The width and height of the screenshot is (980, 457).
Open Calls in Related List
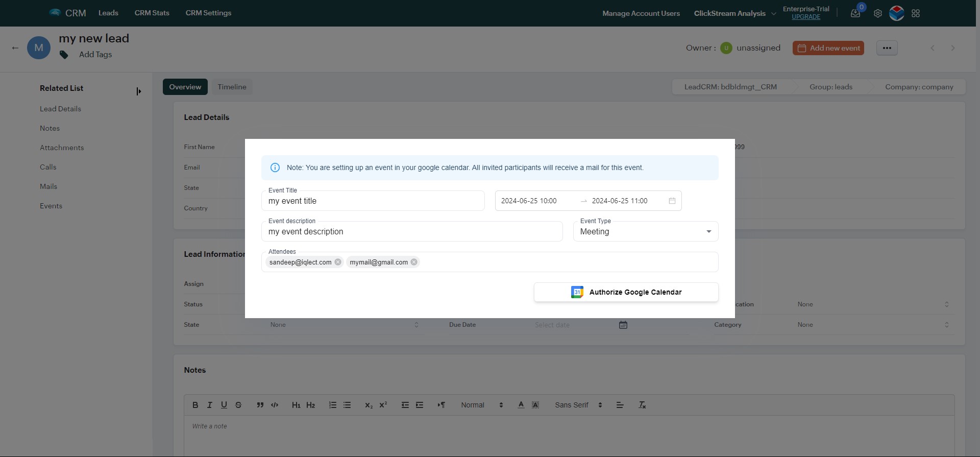click(48, 167)
